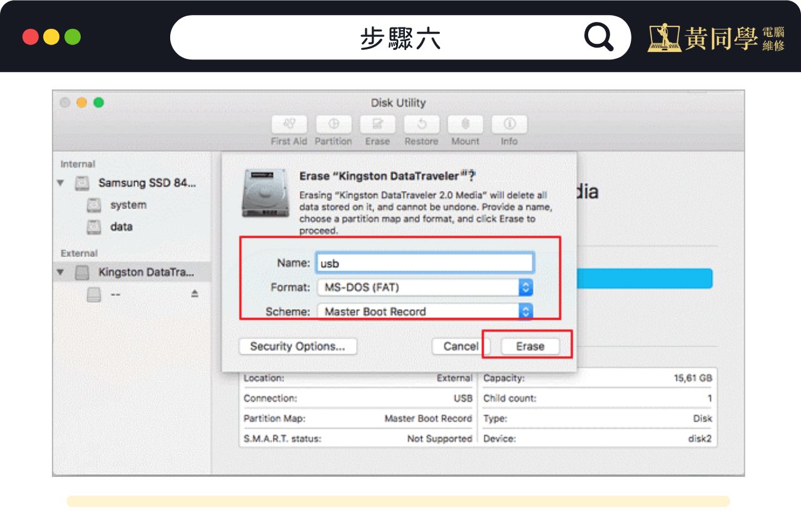Viewport: 801px width, 532px height.
Task: Open the Format MS-DOS (FAT) dropdown
Action: [x=425, y=287]
